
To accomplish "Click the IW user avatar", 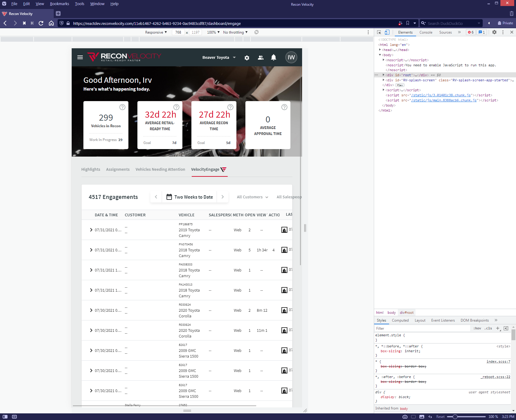I will click(291, 57).
